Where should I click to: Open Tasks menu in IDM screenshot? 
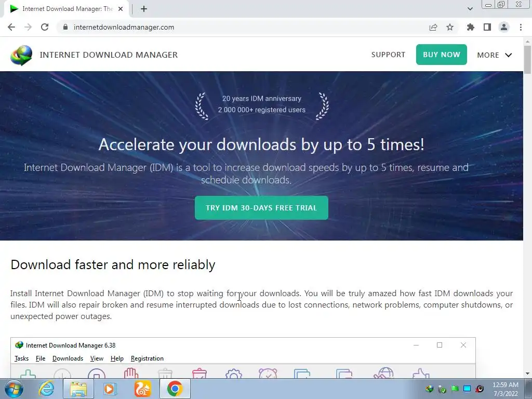pos(21,358)
